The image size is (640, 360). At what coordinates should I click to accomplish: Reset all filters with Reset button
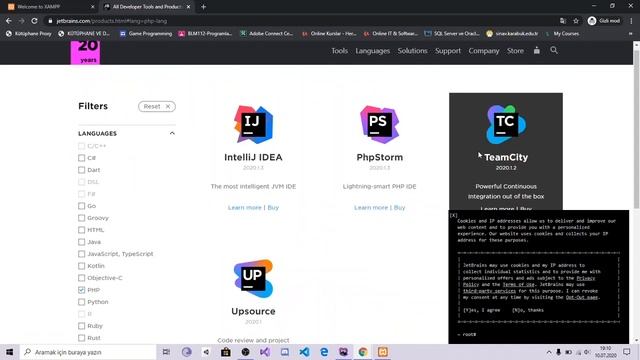tap(157, 106)
